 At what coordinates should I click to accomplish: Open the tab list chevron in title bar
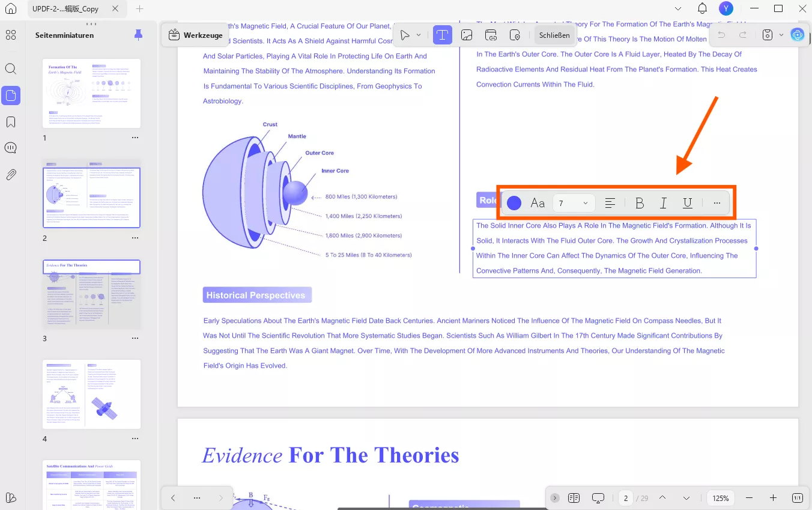coord(678,8)
